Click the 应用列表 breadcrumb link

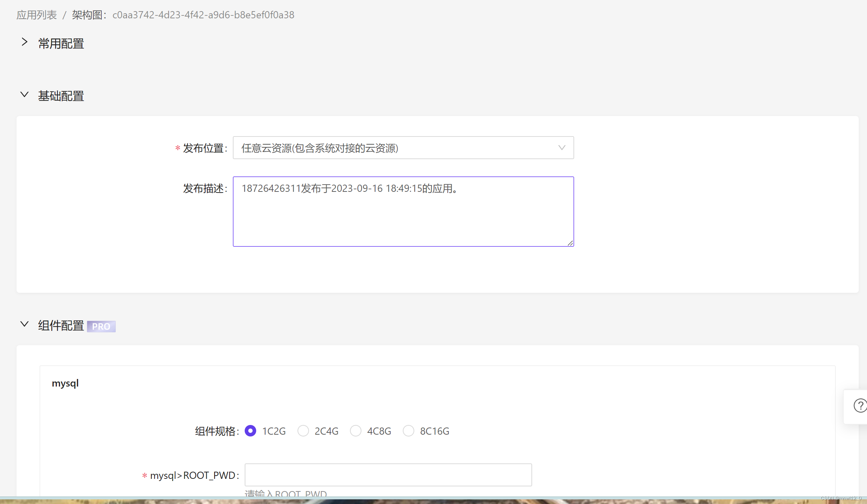[37, 15]
